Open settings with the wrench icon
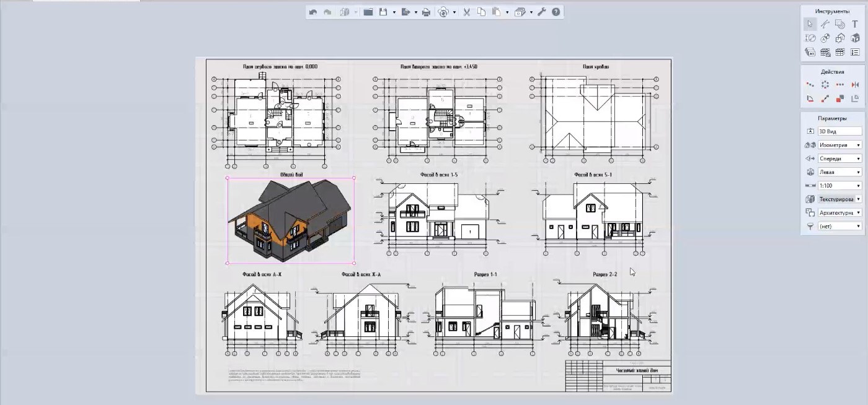 (x=541, y=12)
